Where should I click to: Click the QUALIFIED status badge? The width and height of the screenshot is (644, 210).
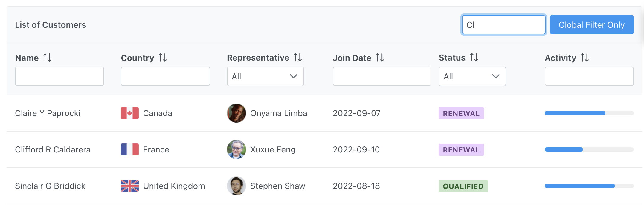tap(463, 186)
